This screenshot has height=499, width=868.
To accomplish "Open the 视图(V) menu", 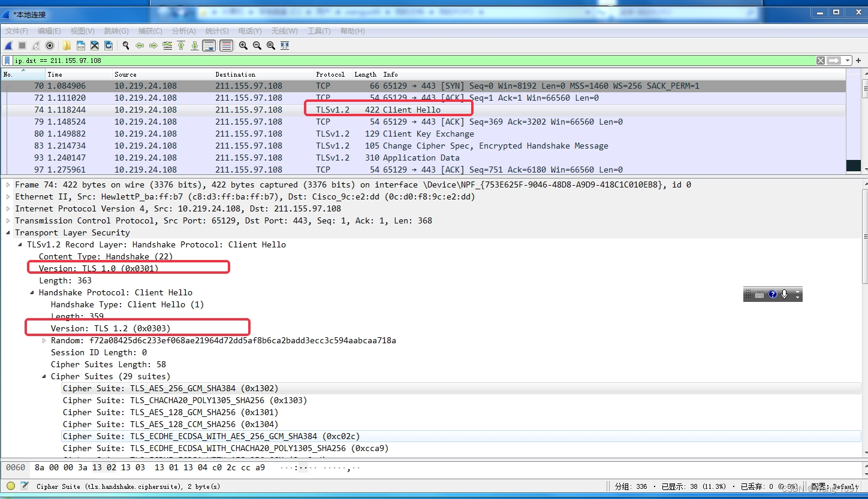I will 82,31.
